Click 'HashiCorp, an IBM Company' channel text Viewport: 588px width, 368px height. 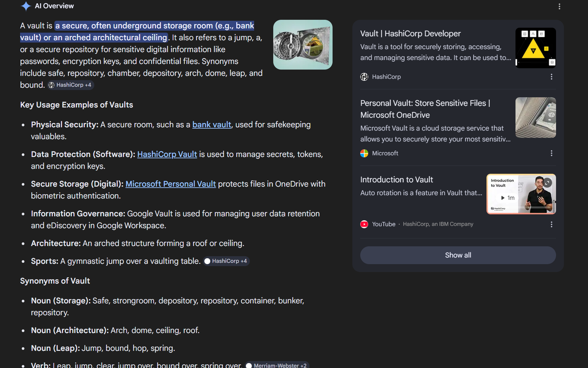pyautogui.click(x=438, y=224)
